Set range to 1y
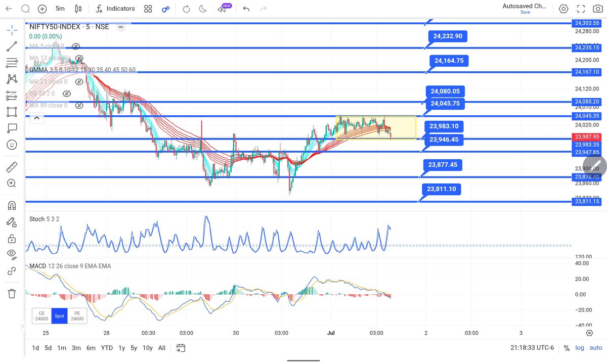The image size is (607, 364). [x=121, y=348]
